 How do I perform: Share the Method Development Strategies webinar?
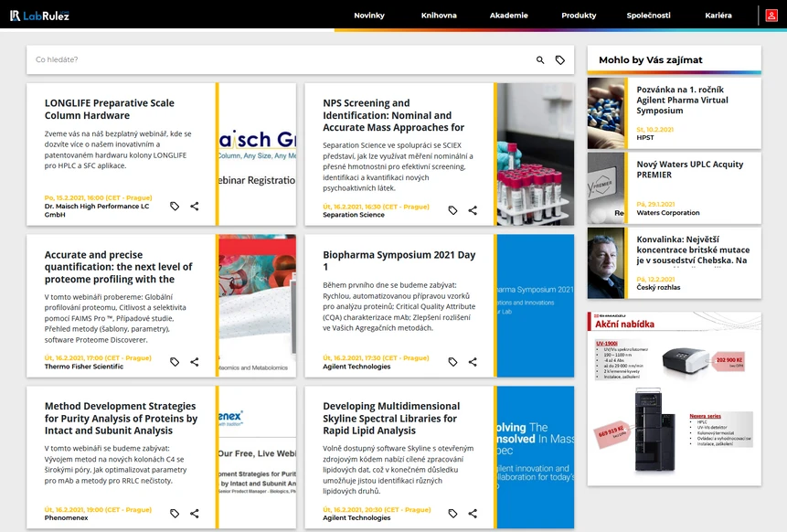pos(195,514)
